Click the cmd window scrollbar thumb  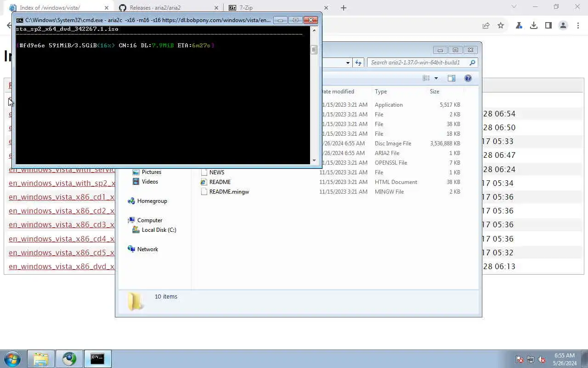(314, 49)
